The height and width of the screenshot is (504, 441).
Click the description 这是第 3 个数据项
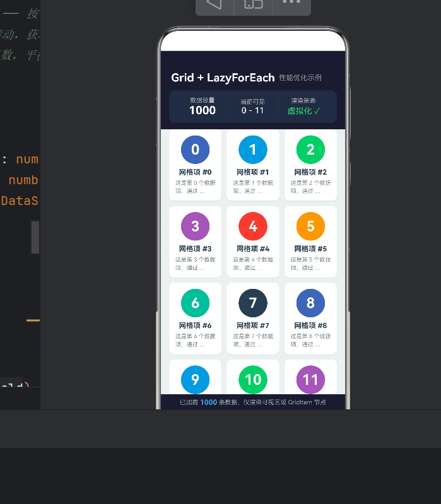(195, 264)
